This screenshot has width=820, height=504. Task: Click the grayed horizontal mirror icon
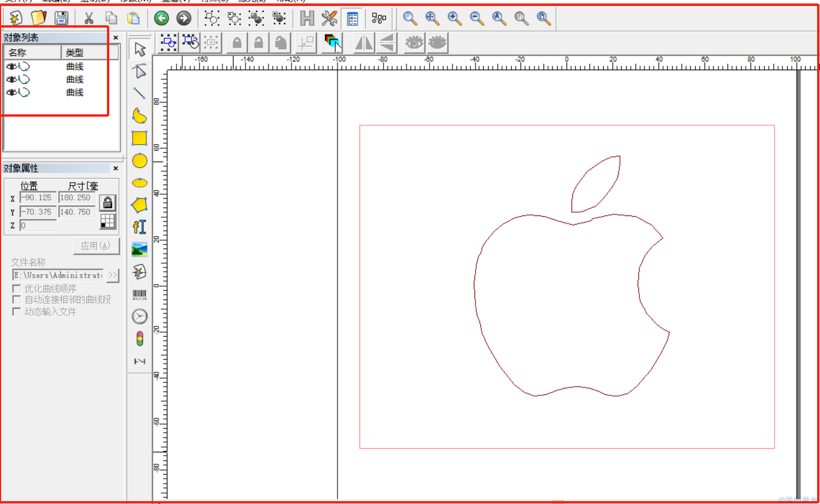363,43
